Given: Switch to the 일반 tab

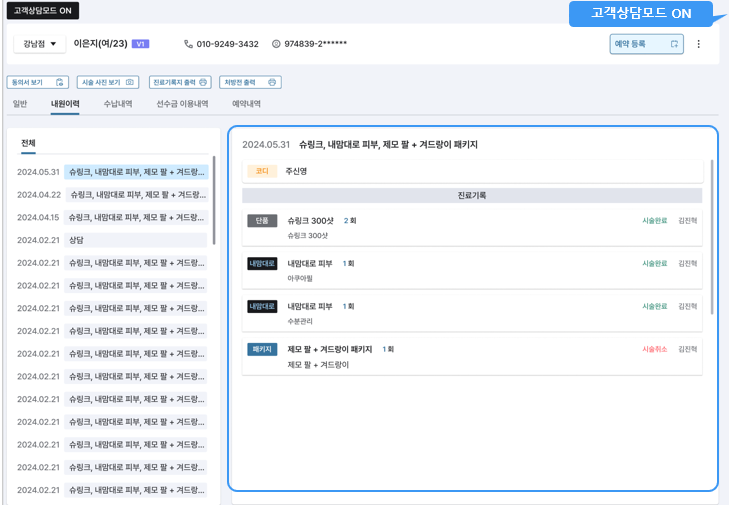Looking at the screenshot, I should point(20,104).
